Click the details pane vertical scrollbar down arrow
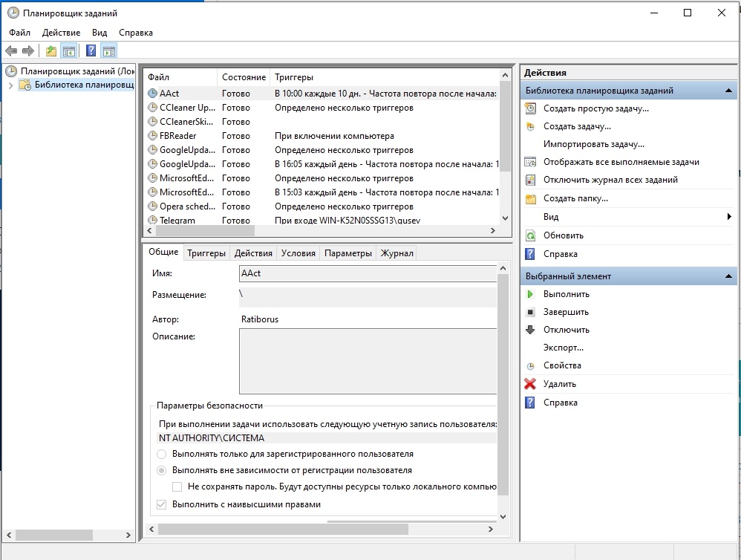 [503, 516]
